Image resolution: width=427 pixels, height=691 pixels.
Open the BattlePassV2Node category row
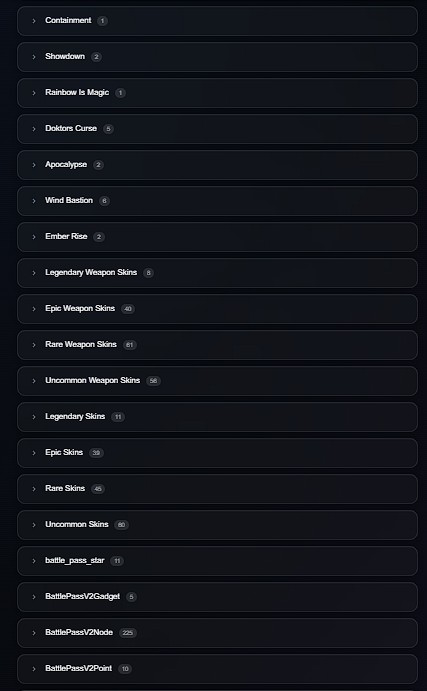pyautogui.click(x=217, y=633)
